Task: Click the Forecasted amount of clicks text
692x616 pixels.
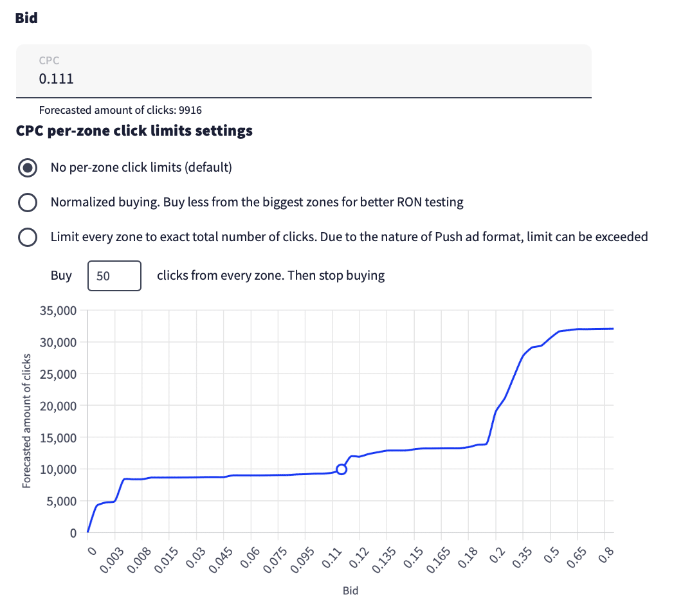Action: tap(121, 110)
